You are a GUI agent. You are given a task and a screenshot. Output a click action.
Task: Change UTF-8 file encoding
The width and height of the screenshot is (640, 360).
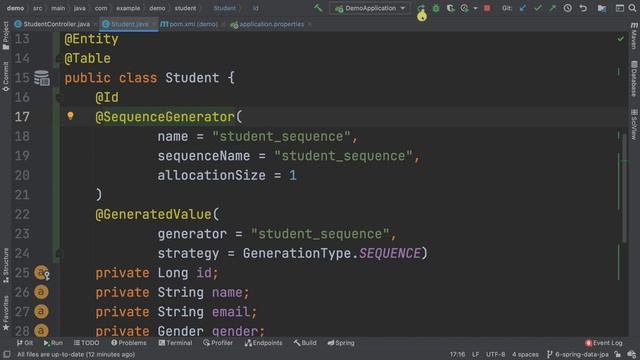(496, 354)
